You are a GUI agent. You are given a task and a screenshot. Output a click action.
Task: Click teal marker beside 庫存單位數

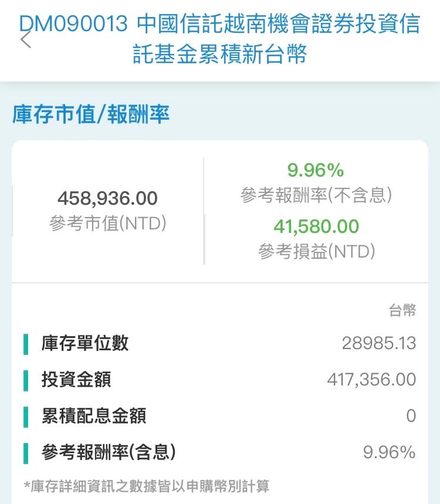tap(26, 344)
